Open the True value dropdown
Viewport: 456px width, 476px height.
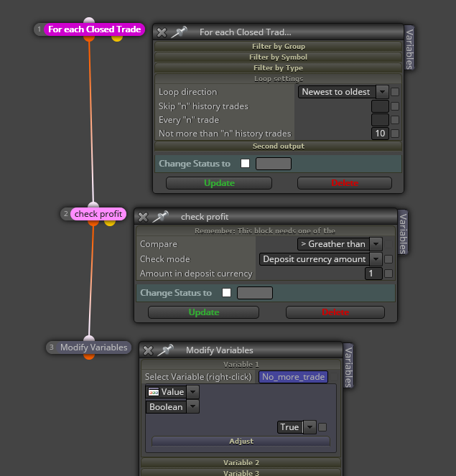[x=297, y=427]
